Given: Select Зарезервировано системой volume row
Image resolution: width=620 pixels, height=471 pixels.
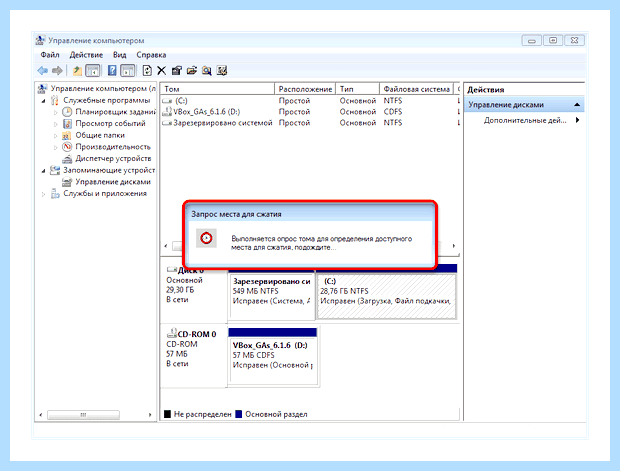Looking at the screenshot, I should coord(310,123).
